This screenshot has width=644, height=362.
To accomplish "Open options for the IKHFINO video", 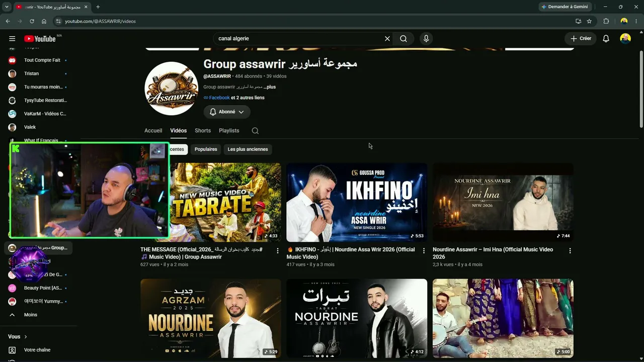I will click(x=424, y=250).
